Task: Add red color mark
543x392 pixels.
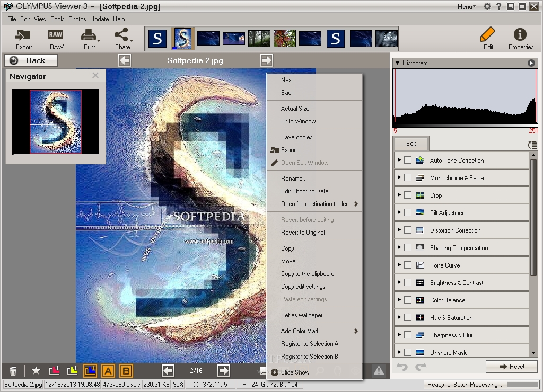Action: [55, 371]
